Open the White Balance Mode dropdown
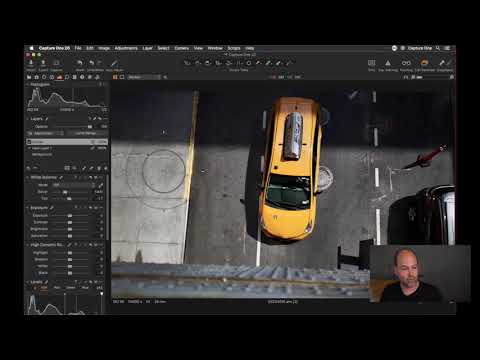Image resolution: width=480 pixels, height=360 pixels. 74,185
